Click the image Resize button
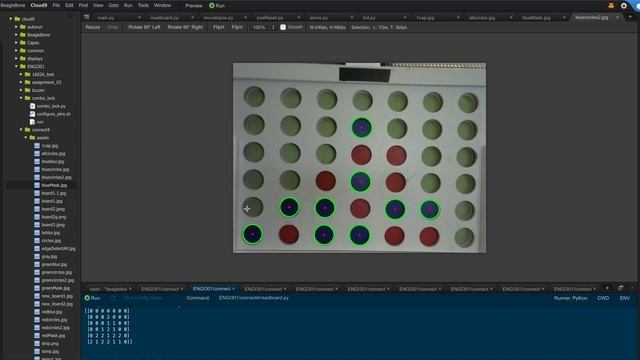 93,27
